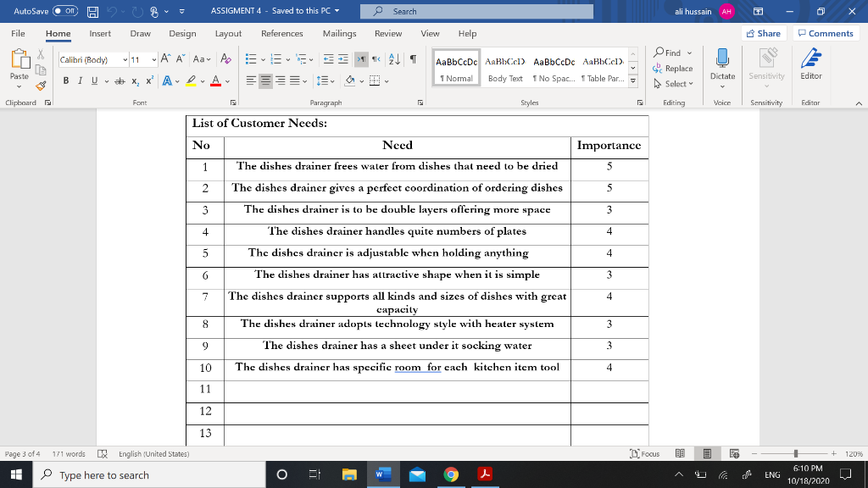Click the title bar Search box
Screen dimensions: 868x488
coord(476,11)
